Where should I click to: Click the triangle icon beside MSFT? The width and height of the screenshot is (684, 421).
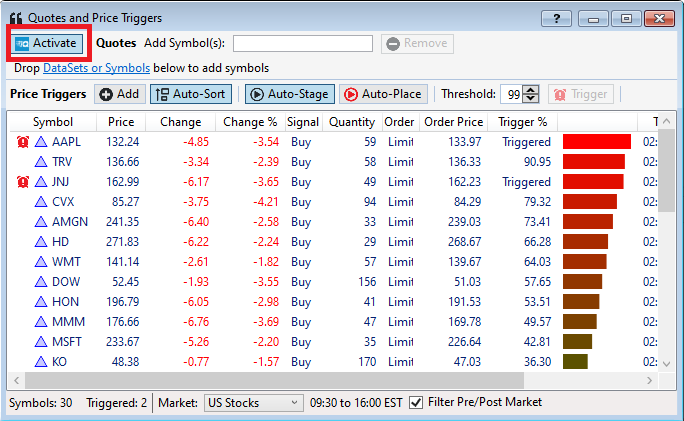pyautogui.click(x=41, y=342)
